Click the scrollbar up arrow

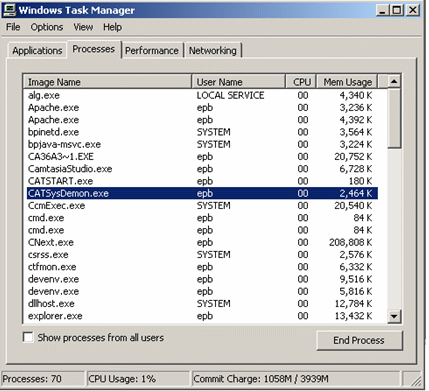pyautogui.click(x=394, y=81)
